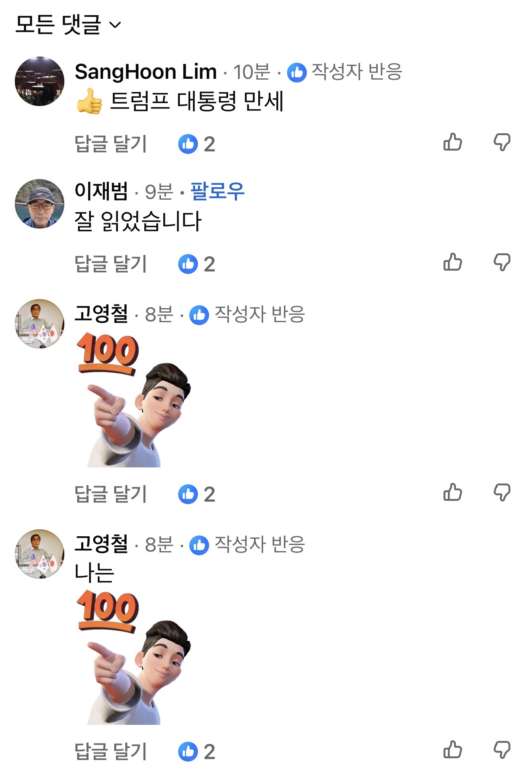Thumbs-up 고영철's 나는 comment
The height and width of the screenshot is (783, 532).
[x=453, y=750]
